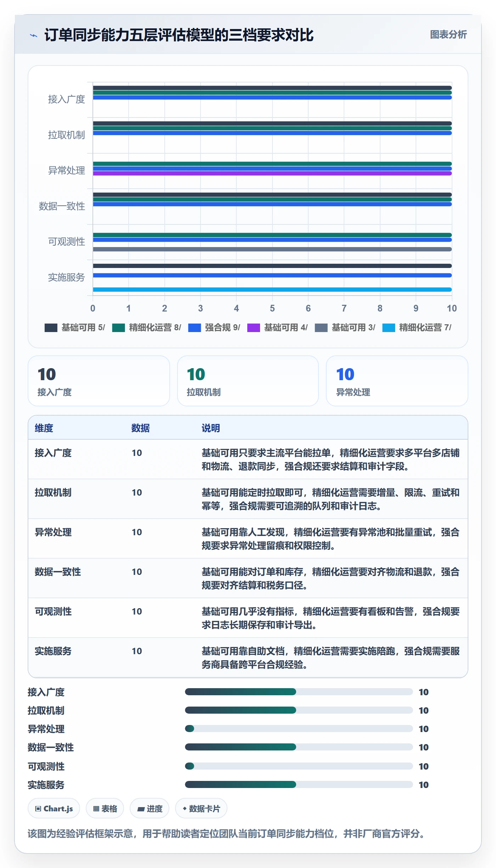Click the x-axis tick label 5

point(272,308)
